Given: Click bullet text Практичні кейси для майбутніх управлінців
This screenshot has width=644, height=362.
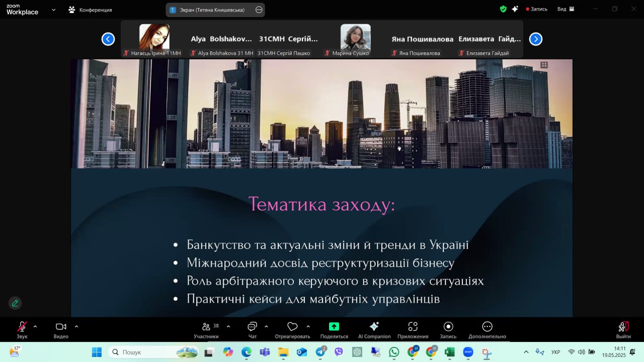Looking at the screenshot, I should (313, 299).
